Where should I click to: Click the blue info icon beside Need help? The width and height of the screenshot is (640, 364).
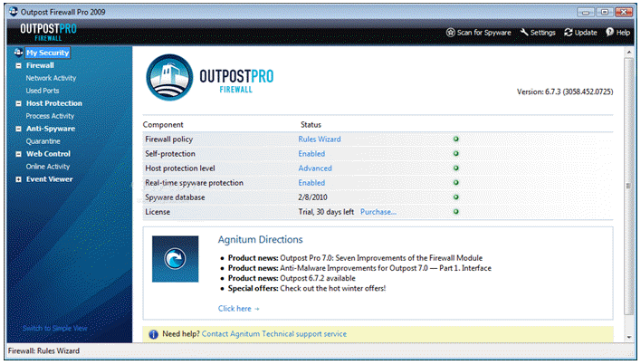click(153, 335)
